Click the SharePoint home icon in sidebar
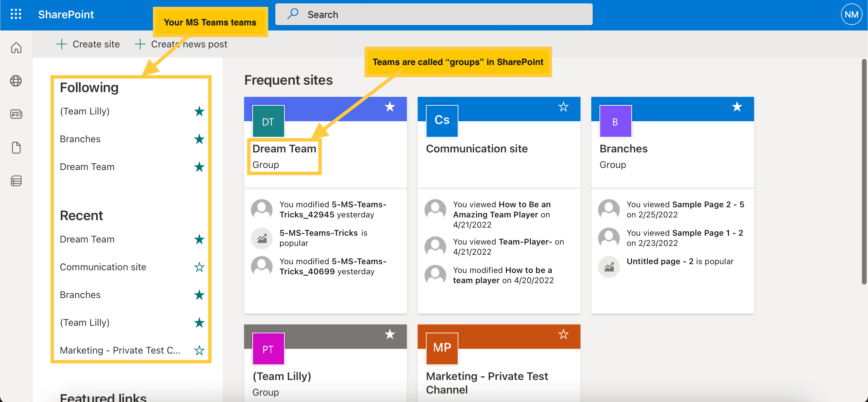Screen dimensions: 868x402 pyautogui.click(x=16, y=47)
